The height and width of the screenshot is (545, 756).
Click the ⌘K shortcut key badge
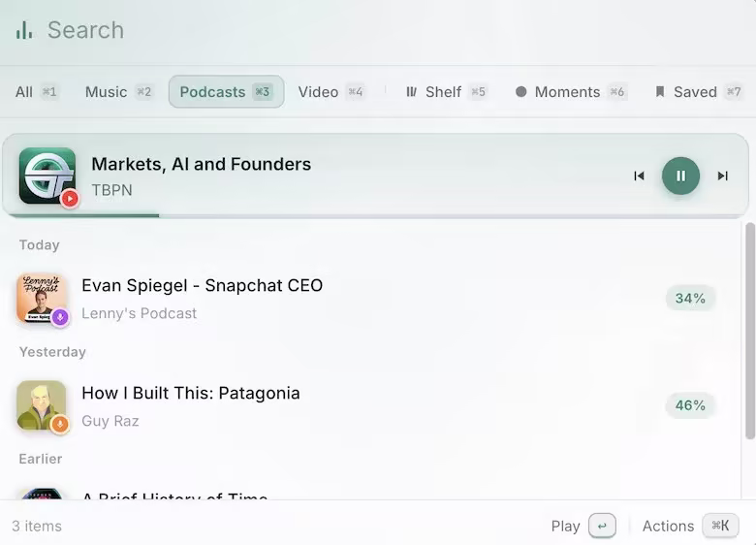pyautogui.click(x=720, y=526)
